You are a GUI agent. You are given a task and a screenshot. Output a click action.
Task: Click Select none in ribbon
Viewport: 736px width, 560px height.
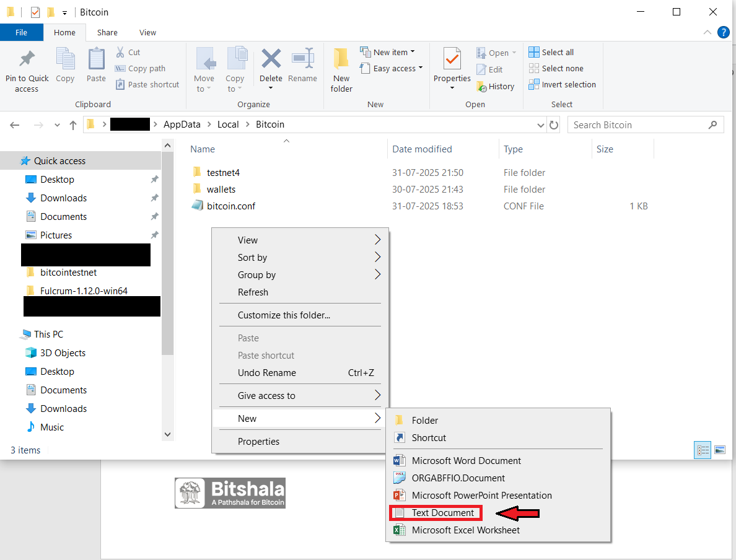click(556, 69)
